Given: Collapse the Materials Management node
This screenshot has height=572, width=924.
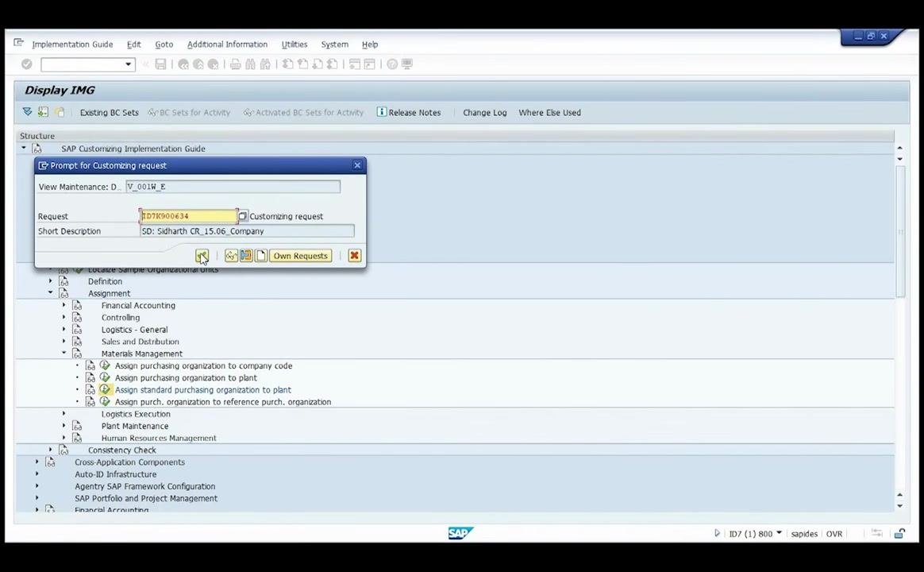Looking at the screenshot, I should pyautogui.click(x=64, y=353).
